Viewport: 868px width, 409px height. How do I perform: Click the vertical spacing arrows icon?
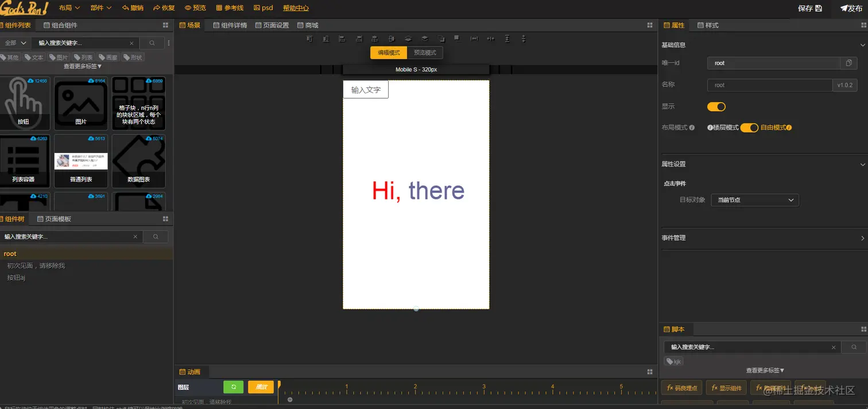tap(524, 39)
